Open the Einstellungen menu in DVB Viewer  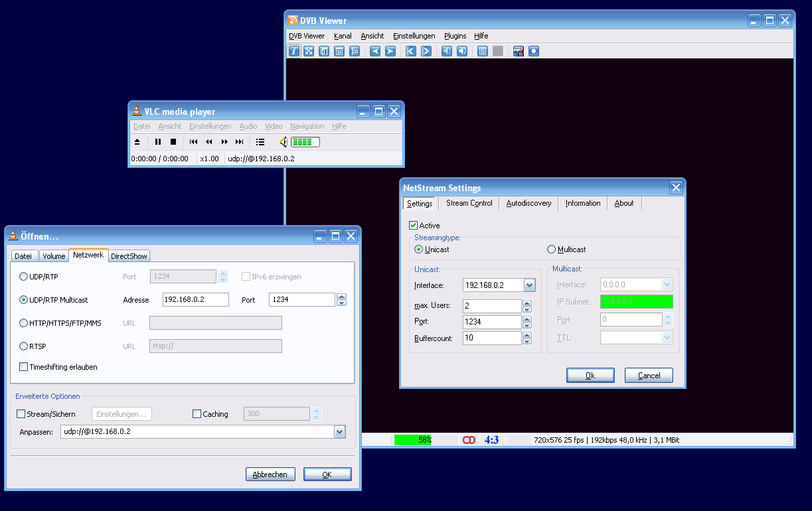pyautogui.click(x=414, y=36)
